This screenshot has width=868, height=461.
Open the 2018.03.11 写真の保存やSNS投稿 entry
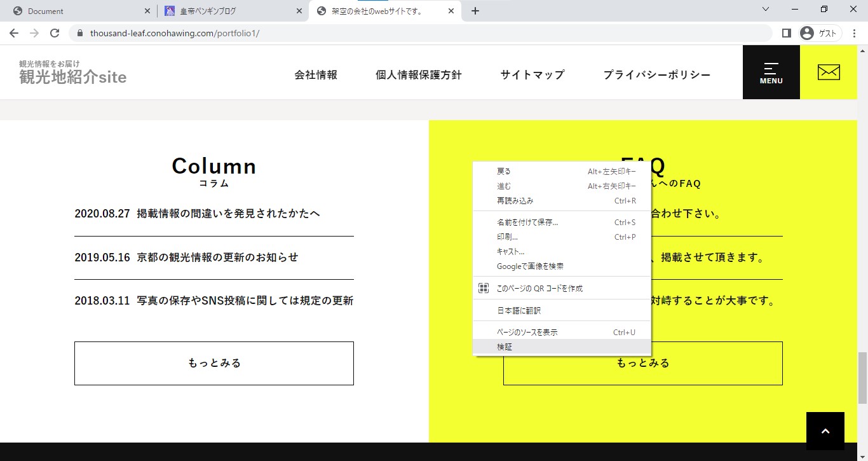click(214, 301)
